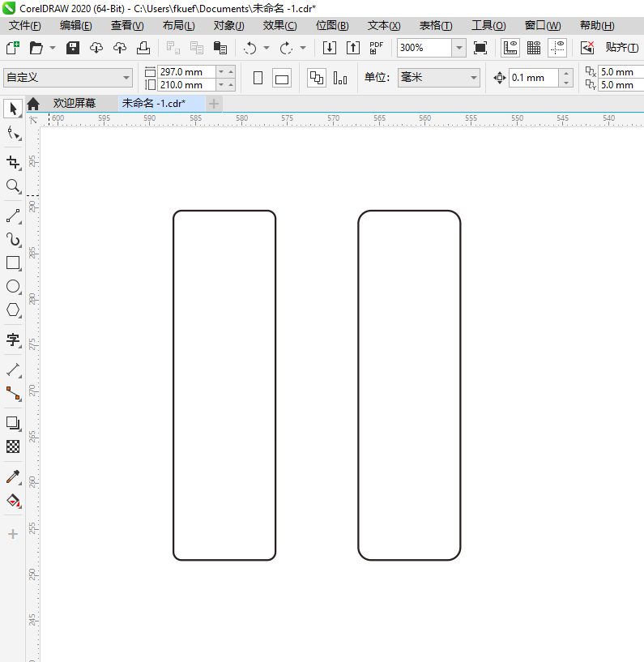Toggle grid display

coord(534,48)
